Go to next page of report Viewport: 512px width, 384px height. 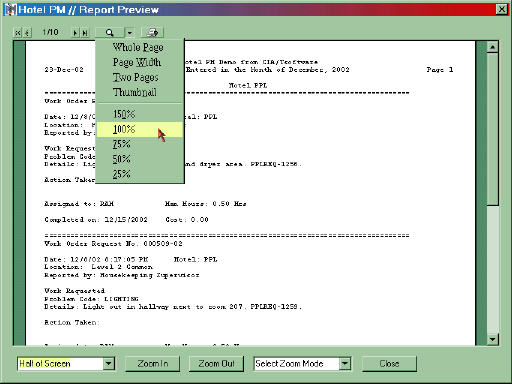click(76, 33)
